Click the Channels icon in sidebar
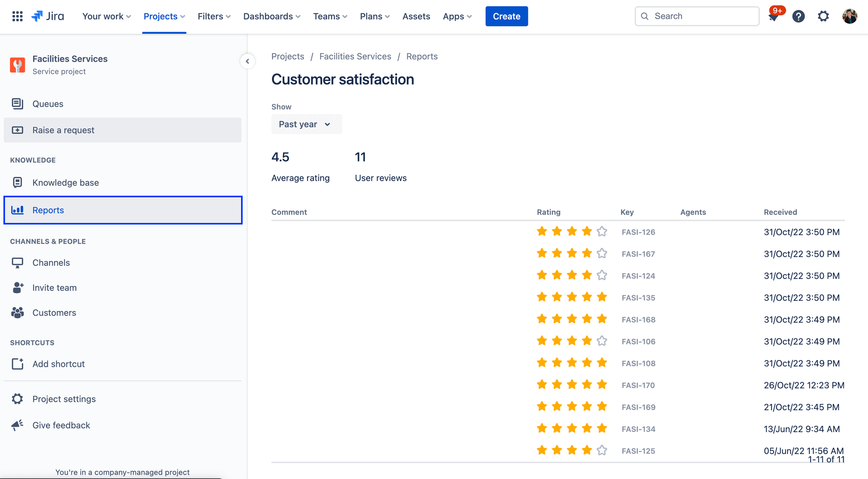 [x=17, y=262]
